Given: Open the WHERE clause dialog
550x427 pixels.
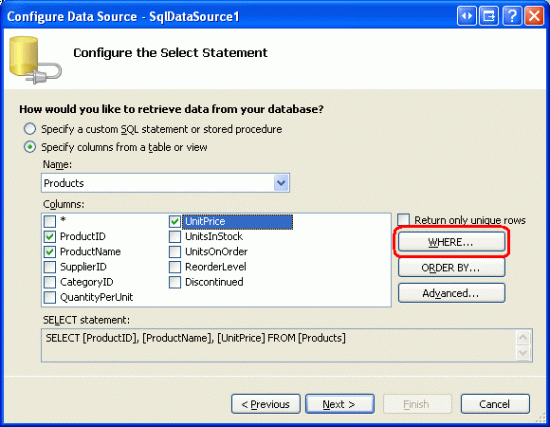Looking at the screenshot, I should click(451, 242).
